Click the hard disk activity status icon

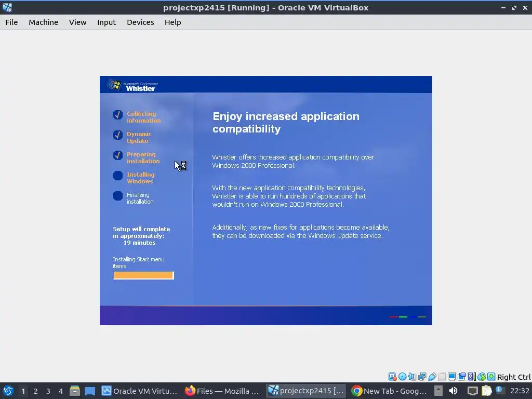coord(392,376)
